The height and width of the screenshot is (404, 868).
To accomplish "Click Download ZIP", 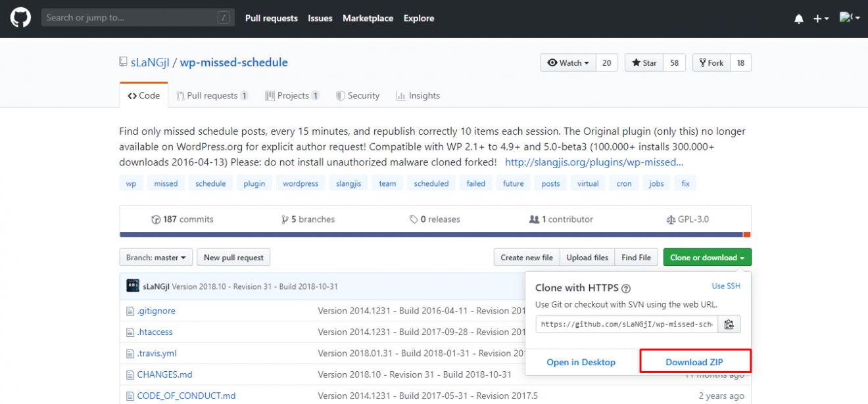I will click(695, 362).
